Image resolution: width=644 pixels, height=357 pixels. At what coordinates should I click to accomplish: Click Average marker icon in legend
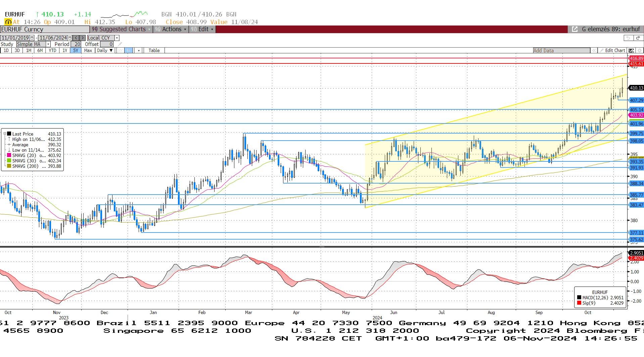pyautogui.click(x=9, y=145)
